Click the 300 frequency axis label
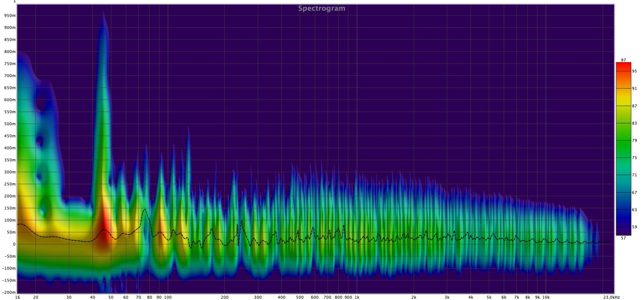The width and height of the screenshot is (644, 300). tap(258, 297)
